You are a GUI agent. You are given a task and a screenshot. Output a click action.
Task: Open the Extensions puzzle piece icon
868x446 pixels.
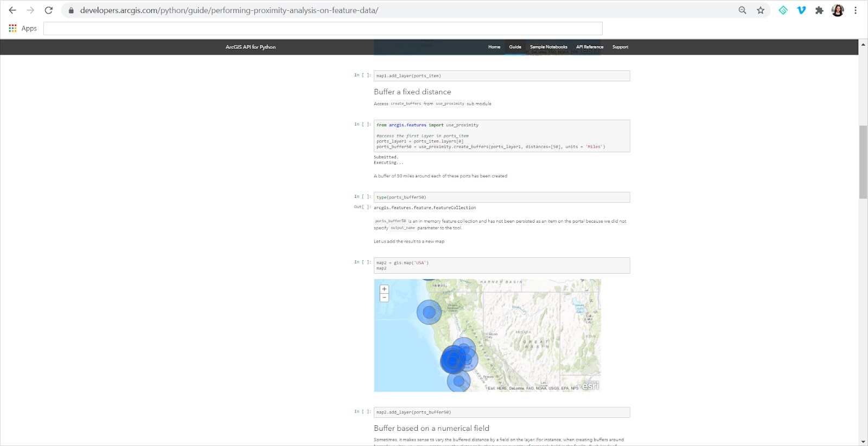pyautogui.click(x=819, y=10)
